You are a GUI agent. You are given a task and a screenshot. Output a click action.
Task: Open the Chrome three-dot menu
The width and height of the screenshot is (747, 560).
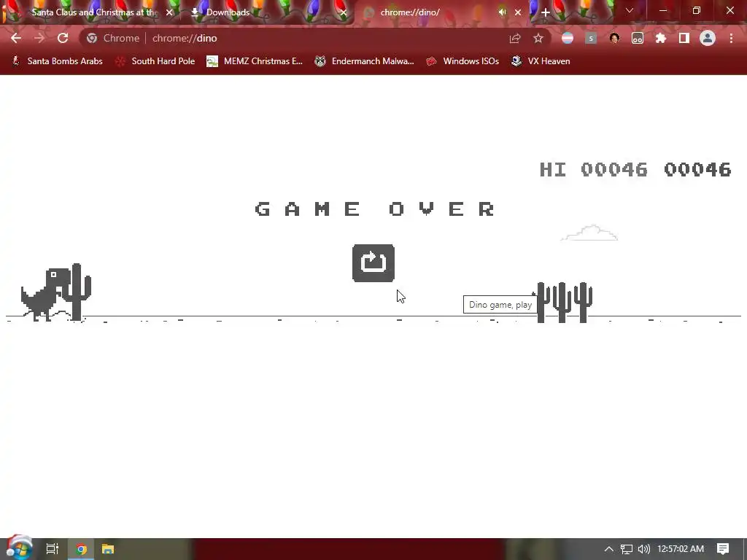click(731, 38)
